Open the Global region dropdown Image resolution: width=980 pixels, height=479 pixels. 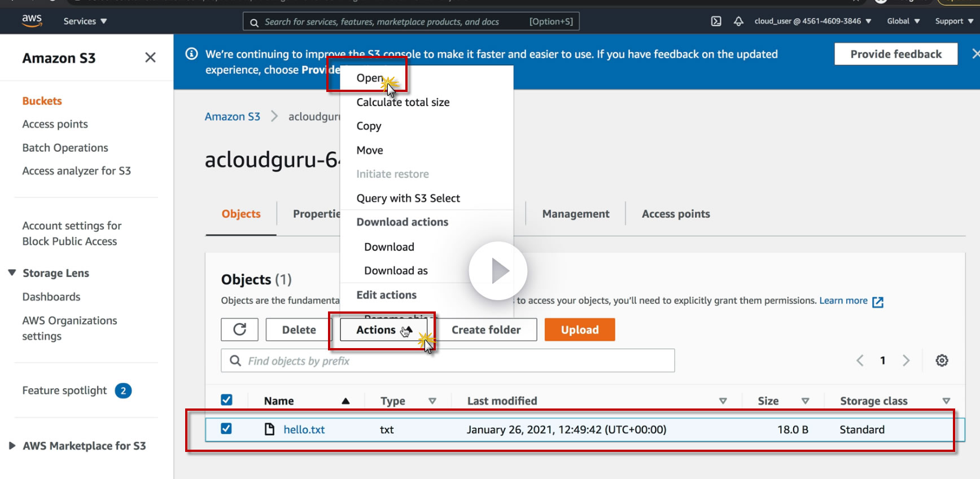click(x=903, y=21)
